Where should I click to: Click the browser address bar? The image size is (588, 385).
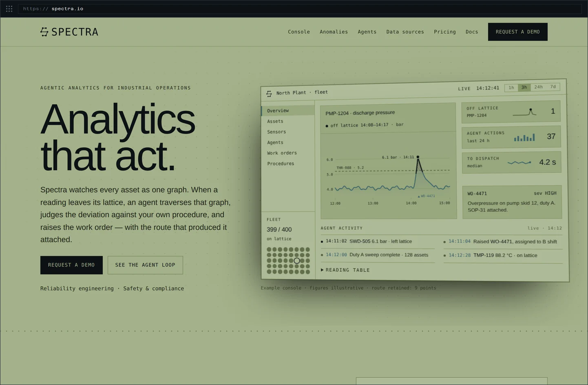(x=300, y=9)
